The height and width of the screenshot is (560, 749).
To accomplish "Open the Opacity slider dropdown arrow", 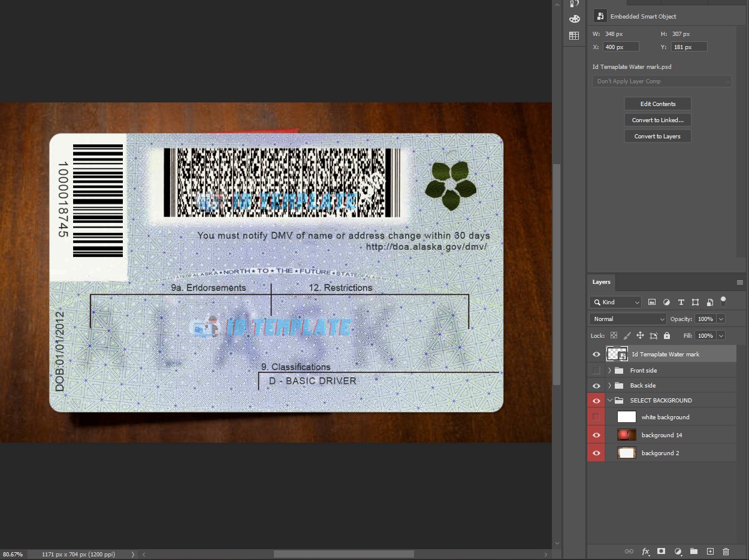I will tap(721, 319).
